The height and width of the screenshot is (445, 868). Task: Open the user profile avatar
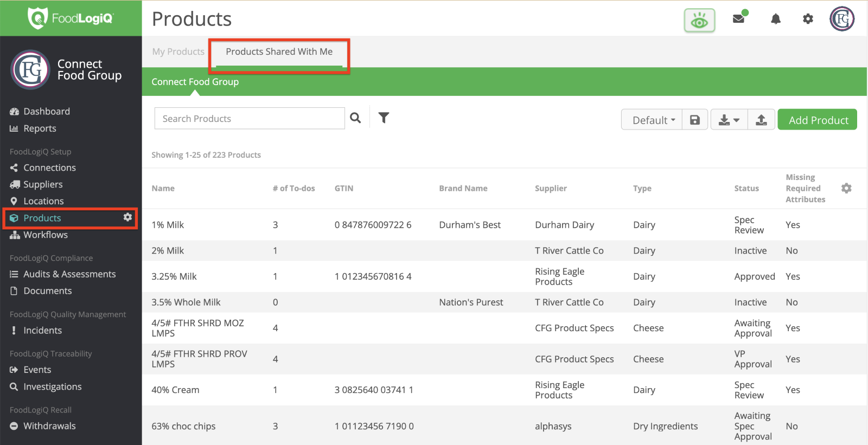point(842,19)
